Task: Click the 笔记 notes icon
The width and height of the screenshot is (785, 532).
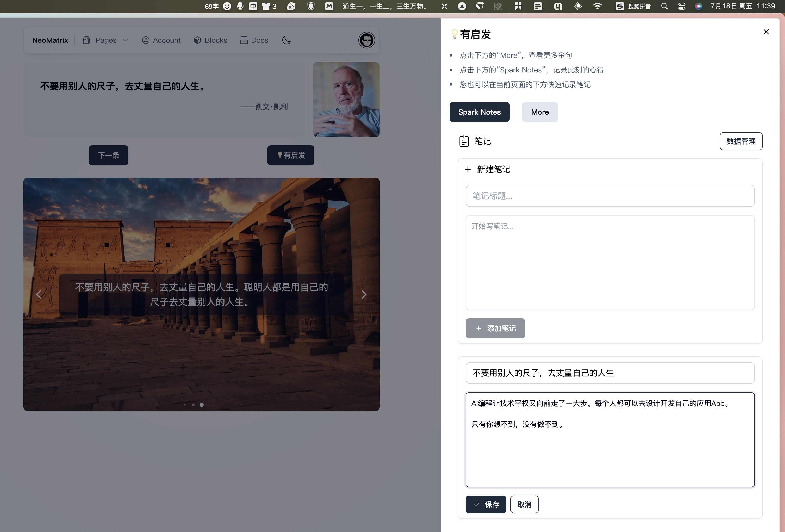Action: coord(464,141)
